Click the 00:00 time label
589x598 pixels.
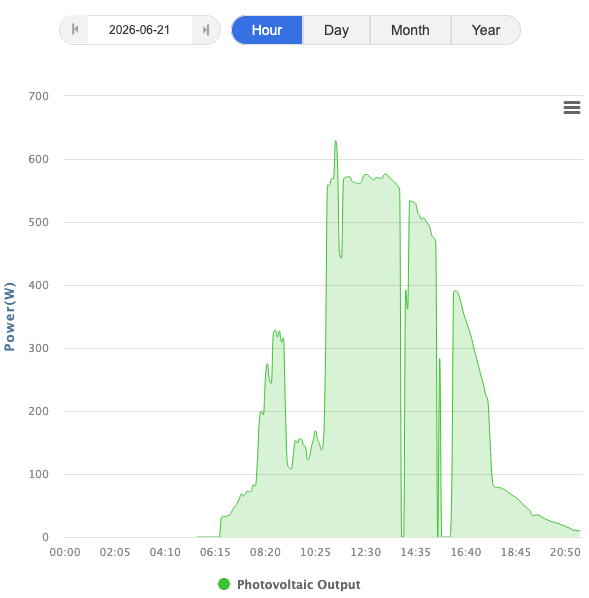pos(65,552)
